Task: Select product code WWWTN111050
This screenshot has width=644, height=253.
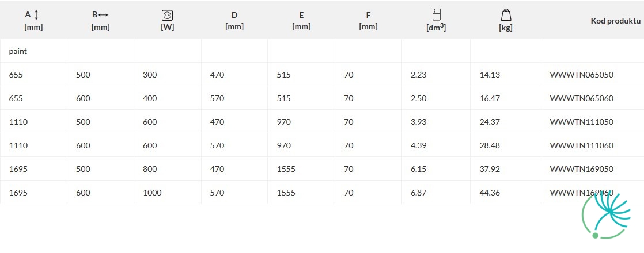Action: [582, 122]
